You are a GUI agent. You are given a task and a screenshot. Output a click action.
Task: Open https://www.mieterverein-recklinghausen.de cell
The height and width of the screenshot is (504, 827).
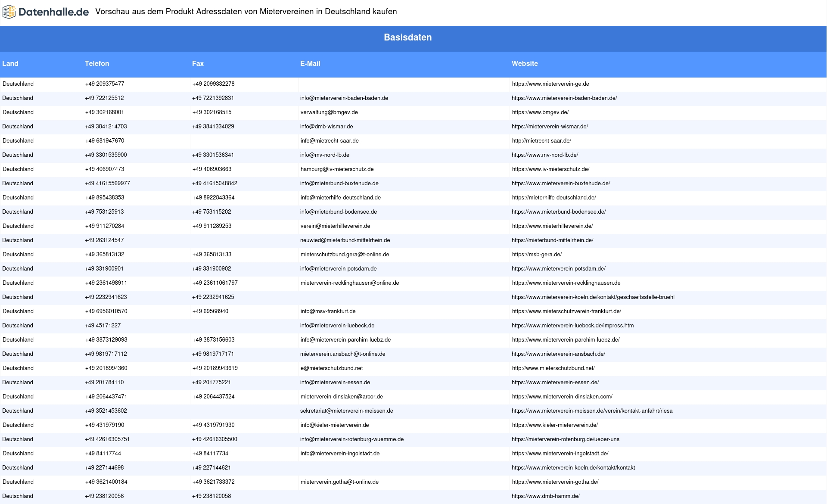566,283
